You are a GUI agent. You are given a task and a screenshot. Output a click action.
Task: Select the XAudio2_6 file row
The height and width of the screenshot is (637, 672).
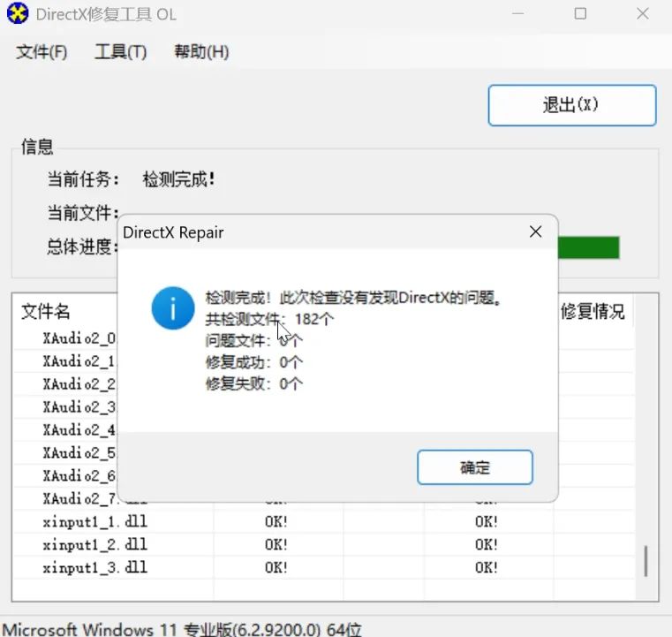79,475
